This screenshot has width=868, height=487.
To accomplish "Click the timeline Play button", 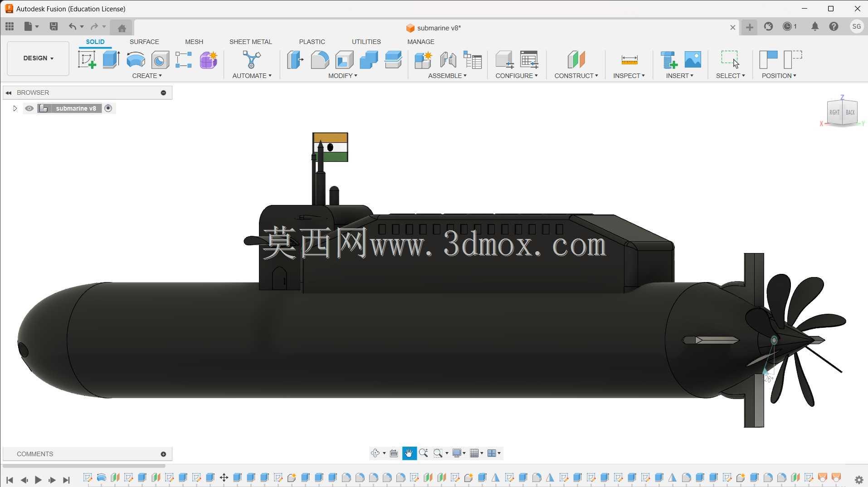I will (x=38, y=480).
